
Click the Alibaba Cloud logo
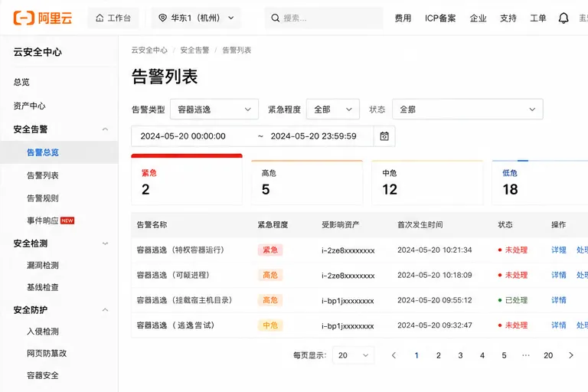coord(42,18)
